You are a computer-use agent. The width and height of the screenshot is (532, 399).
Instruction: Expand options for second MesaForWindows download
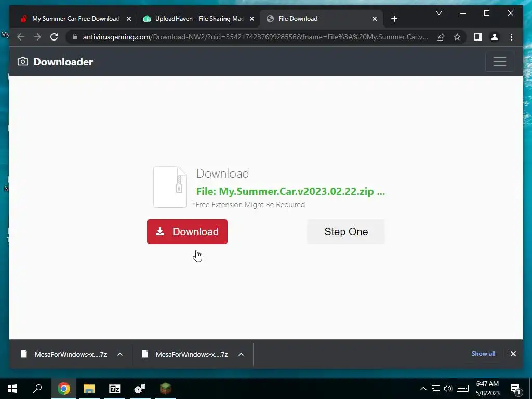pyautogui.click(x=241, y=354)
